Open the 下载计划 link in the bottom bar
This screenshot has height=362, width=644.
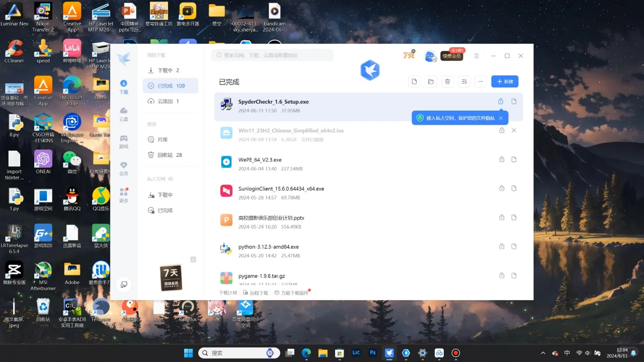point(228,293)
